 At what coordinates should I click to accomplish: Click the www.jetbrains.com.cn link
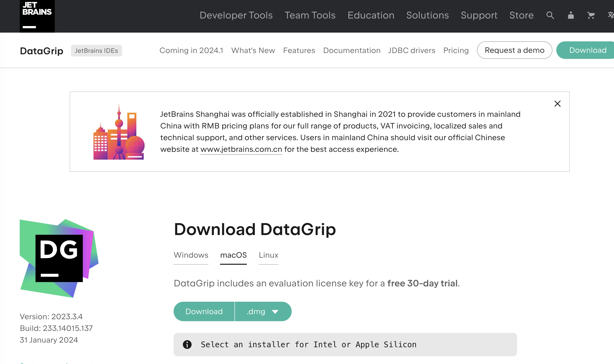241,149
